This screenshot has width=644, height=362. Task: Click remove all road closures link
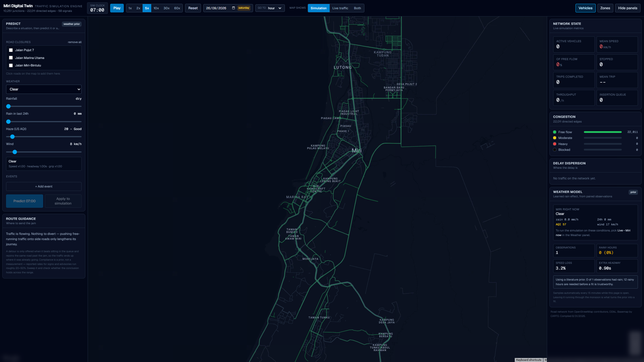click(75, 42)
